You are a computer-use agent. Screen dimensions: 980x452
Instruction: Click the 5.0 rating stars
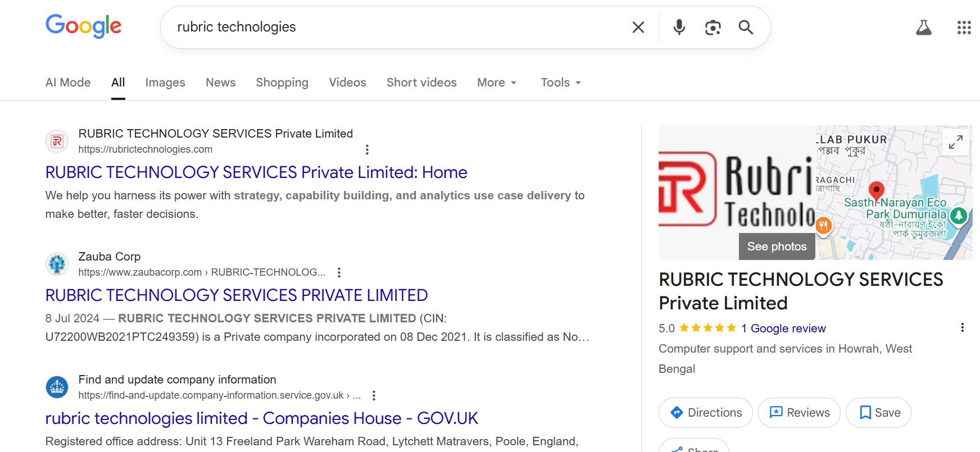(x=708, y=328)
